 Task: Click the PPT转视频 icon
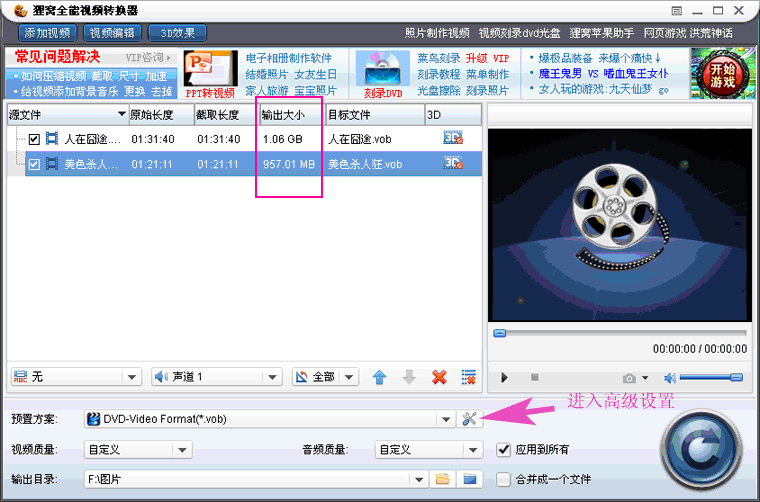[210, 68]
